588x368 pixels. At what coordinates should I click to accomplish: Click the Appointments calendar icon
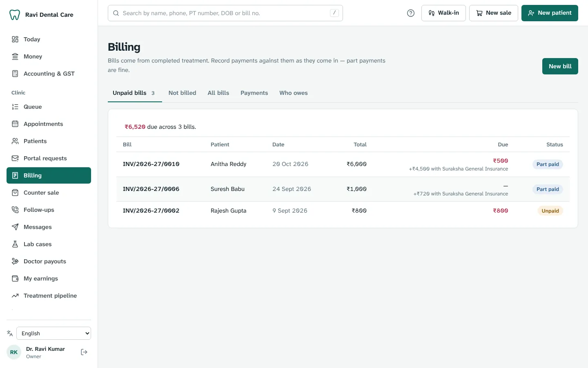15,124
